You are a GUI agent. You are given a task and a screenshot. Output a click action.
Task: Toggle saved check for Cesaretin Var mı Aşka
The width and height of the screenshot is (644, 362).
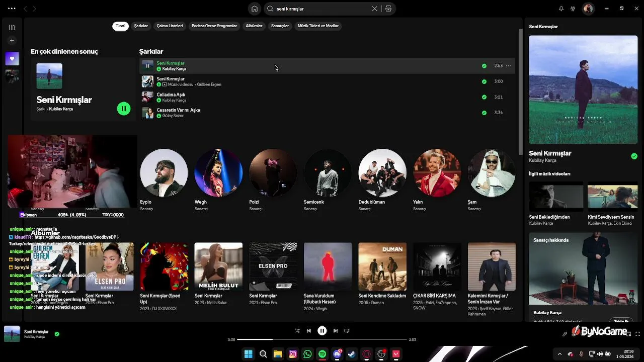(x=484, y=113)
